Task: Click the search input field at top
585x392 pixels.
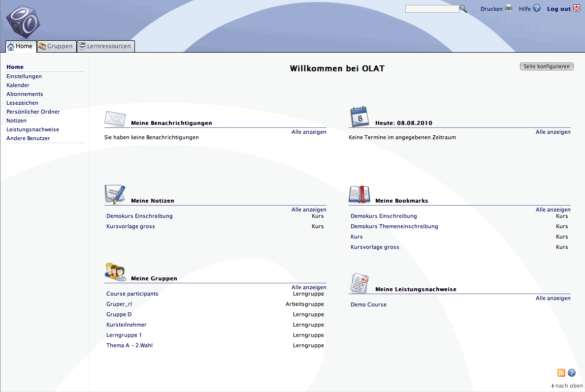Action: [432, 9]
